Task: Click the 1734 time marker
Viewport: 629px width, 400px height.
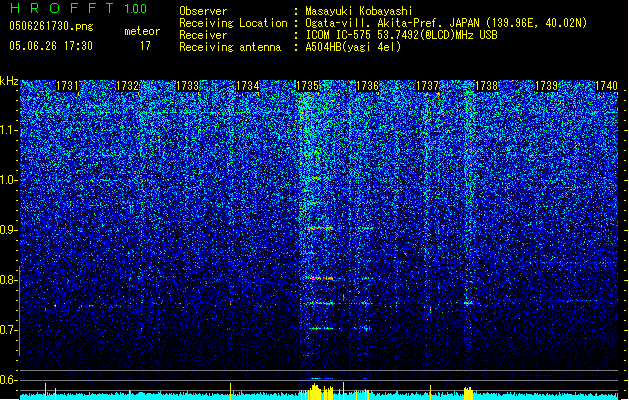Action: (x=248, y=86)
